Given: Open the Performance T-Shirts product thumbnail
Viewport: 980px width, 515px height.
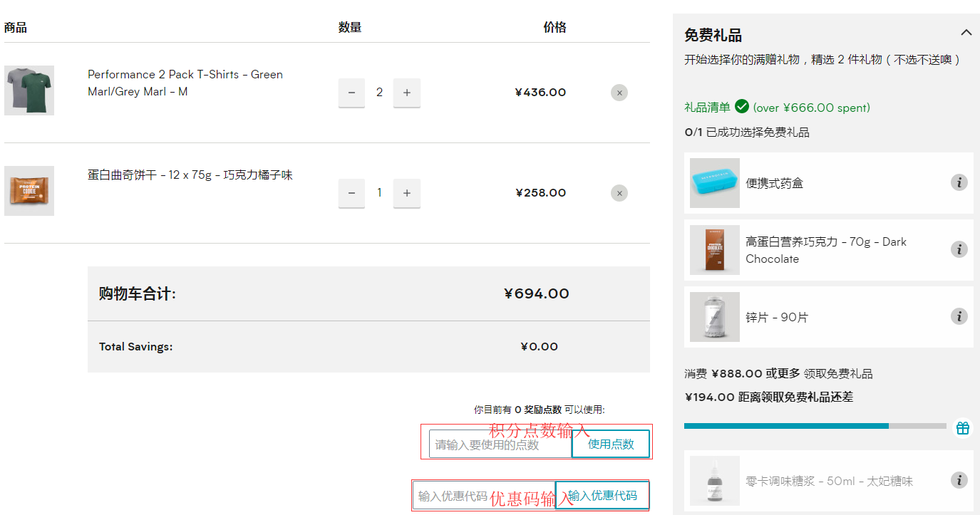Looking at the screenshot, I should tap(29, 90).
